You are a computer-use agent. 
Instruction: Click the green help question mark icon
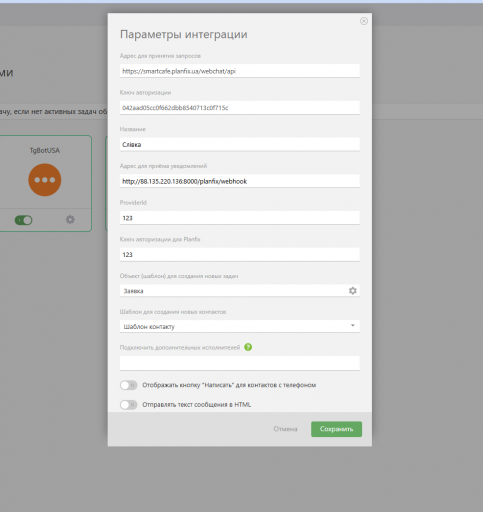click(248, 347)
